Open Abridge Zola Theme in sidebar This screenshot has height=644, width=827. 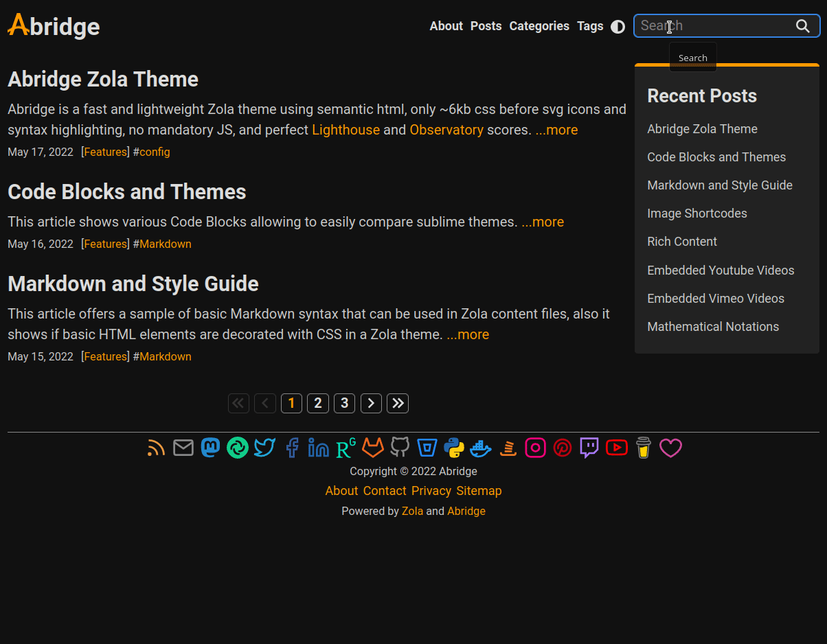click(702, 129)
